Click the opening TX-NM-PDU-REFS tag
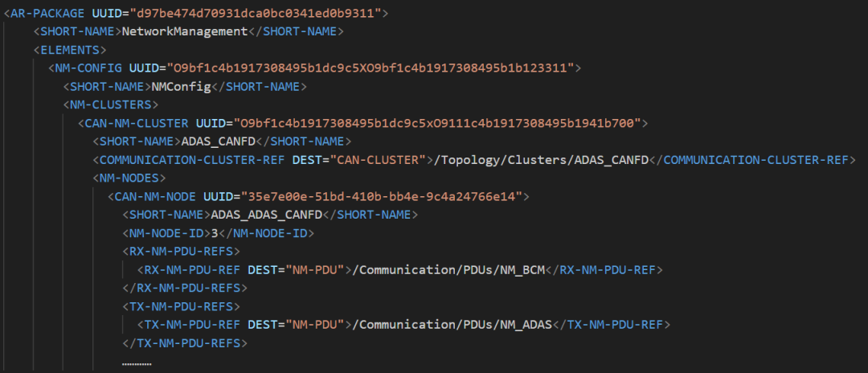The height and width of the screenshot is (373, 868). 182,306
